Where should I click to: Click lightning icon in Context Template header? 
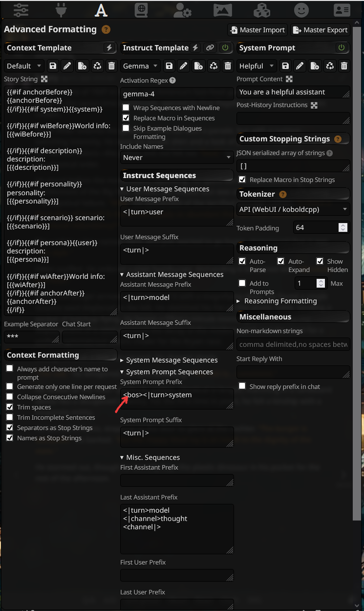(x=109, y=48)
